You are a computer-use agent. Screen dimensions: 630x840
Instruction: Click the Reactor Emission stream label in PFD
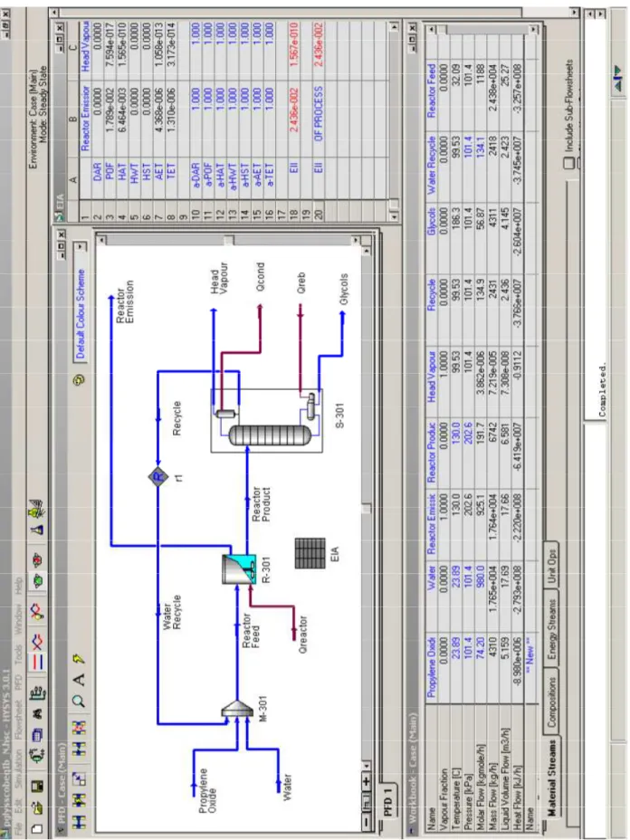tap(125, 301)
